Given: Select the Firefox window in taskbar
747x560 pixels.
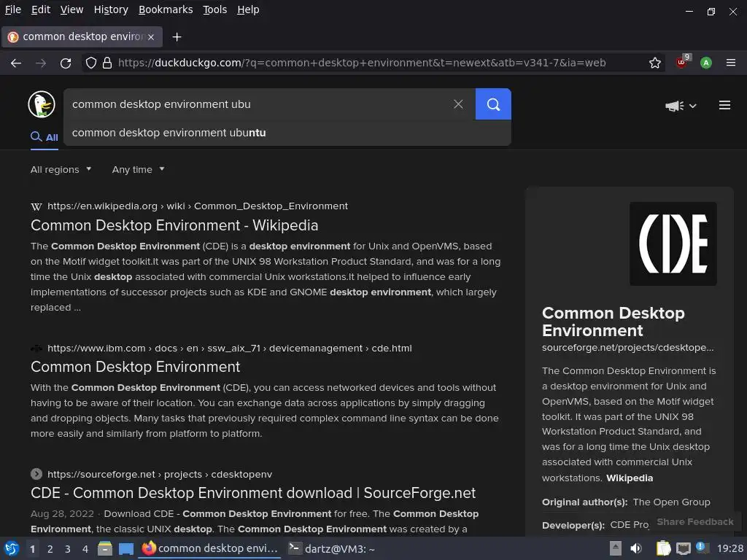Looking at the screenshot, I should pos(210,549).
